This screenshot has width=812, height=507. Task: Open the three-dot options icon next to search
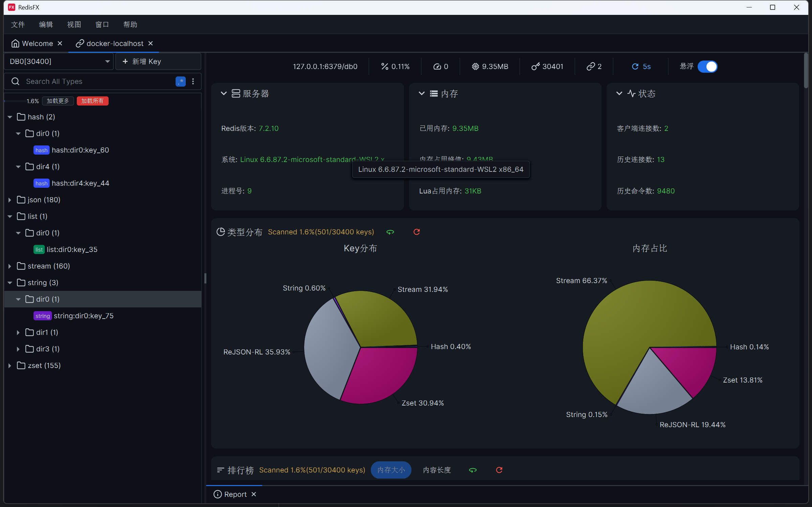(x=193, y=82)
